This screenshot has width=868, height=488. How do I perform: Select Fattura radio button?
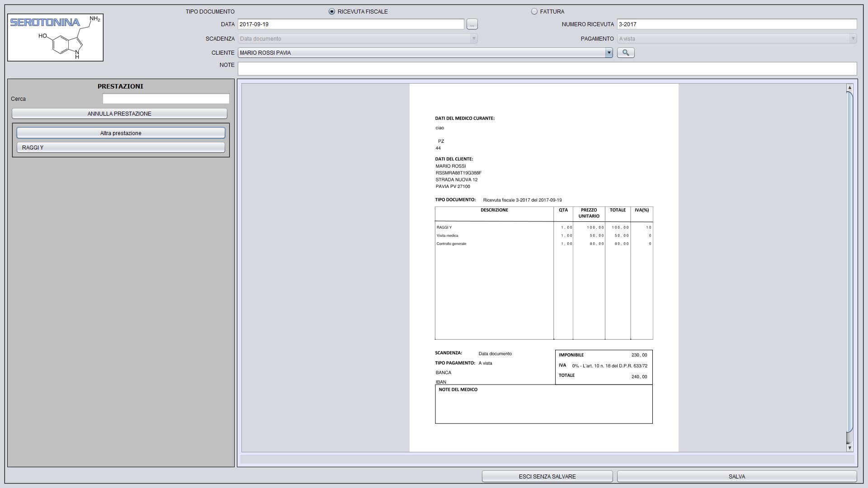[534, 12]
